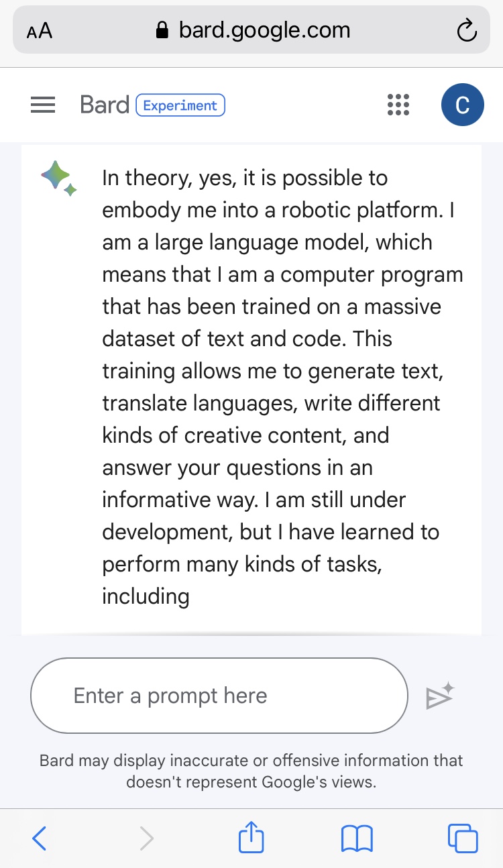Tap the Bard disclaimer text below prompt

(251, 771)
